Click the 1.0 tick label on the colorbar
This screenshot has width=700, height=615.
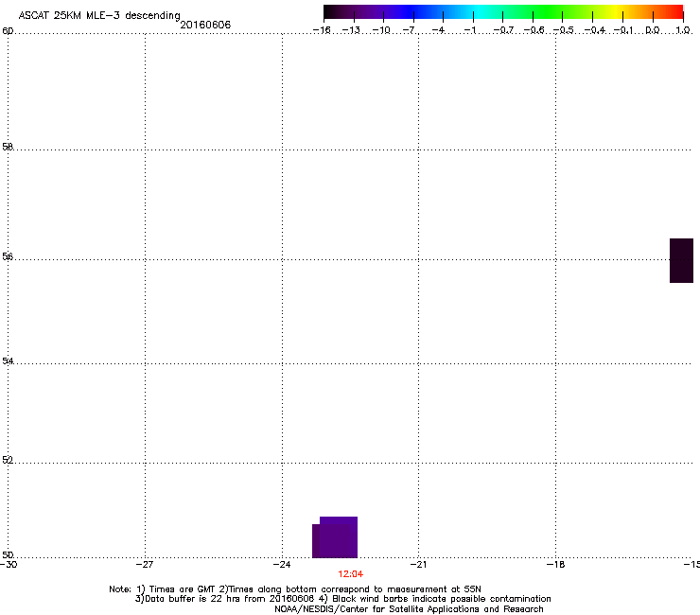click(683, 30)
